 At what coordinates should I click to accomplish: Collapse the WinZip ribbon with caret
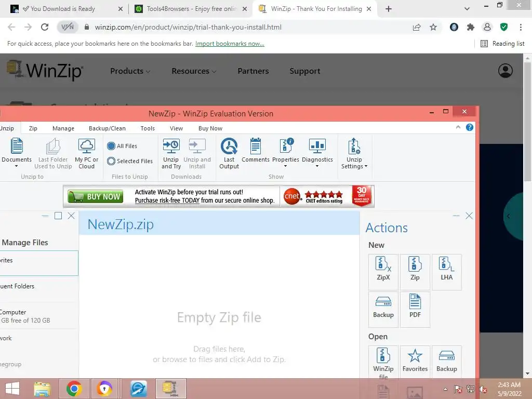pos(458,127)
